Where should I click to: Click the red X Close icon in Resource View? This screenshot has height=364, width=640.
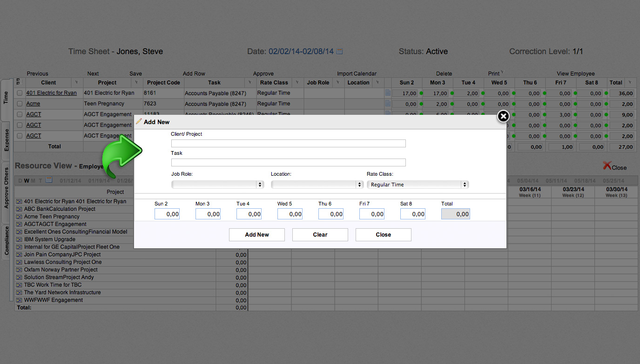pos(607,166)
